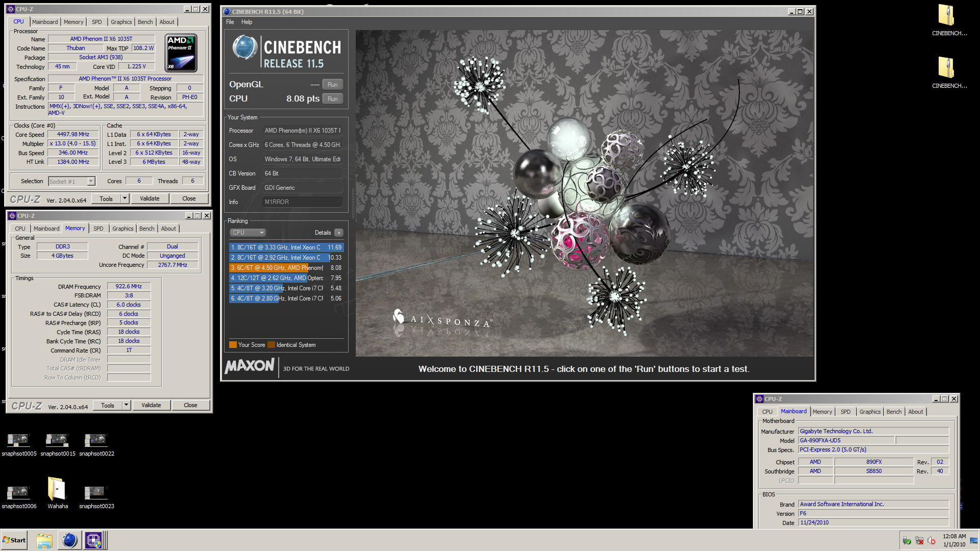The height and width of the screenshot is (551, 980).
Task: Select ranking entry 4C/8T @ 2.80 GHz
Action: (286, 298)
